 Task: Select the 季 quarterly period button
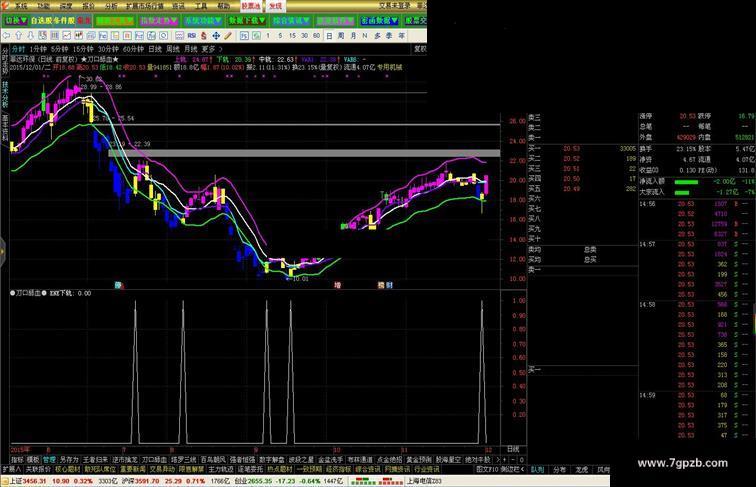point(389,36)
